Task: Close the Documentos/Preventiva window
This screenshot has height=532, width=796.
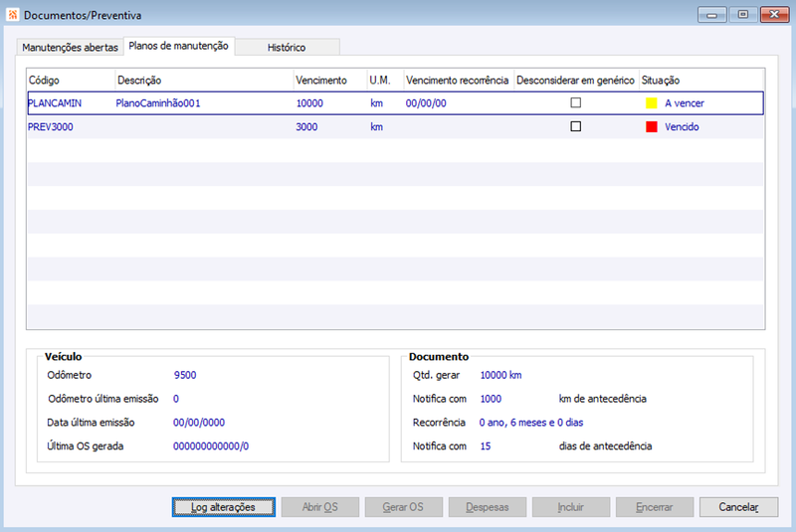Action: click(x=774, y=15)
